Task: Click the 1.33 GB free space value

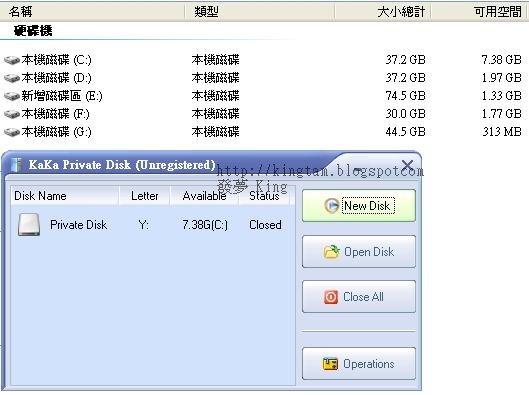Action: [501, 96]
